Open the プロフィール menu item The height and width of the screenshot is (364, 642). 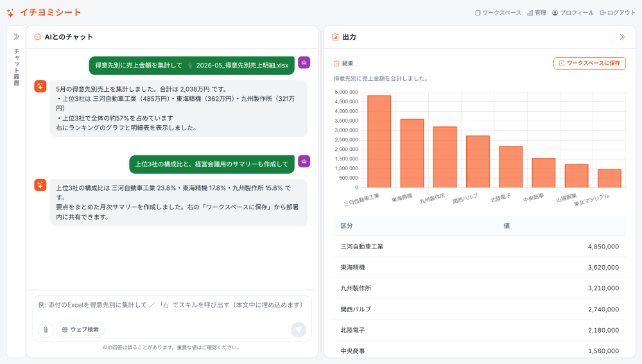[x=573, y=13]
